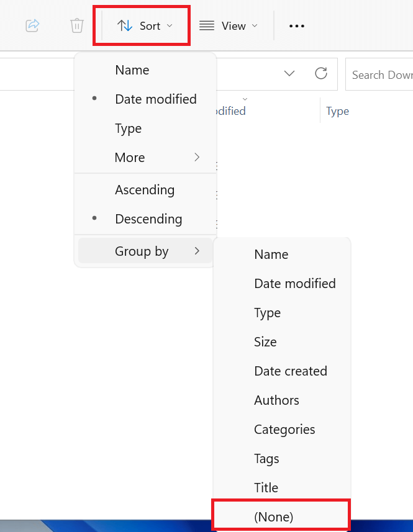Click the View layout icon
The height and width of the screenshot is (532, 413).
pos(206,25)
